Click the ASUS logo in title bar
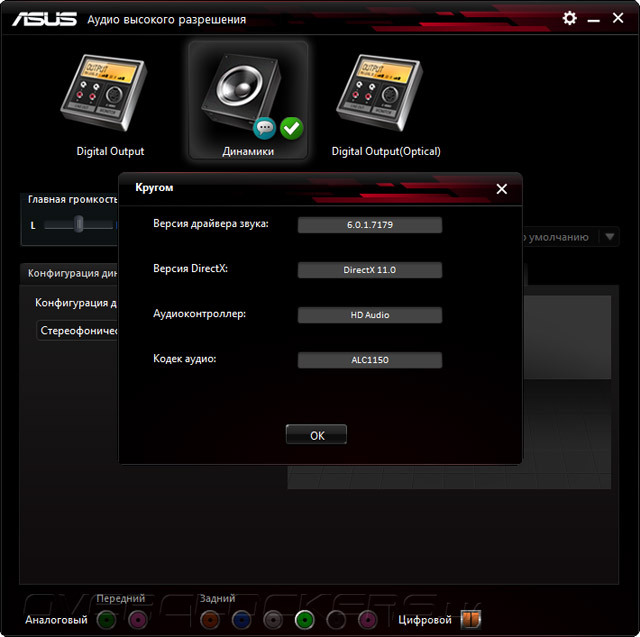Image resolution: width=640 pixels, height=637 pixels. pyautogui.click(x=44, y=19)
